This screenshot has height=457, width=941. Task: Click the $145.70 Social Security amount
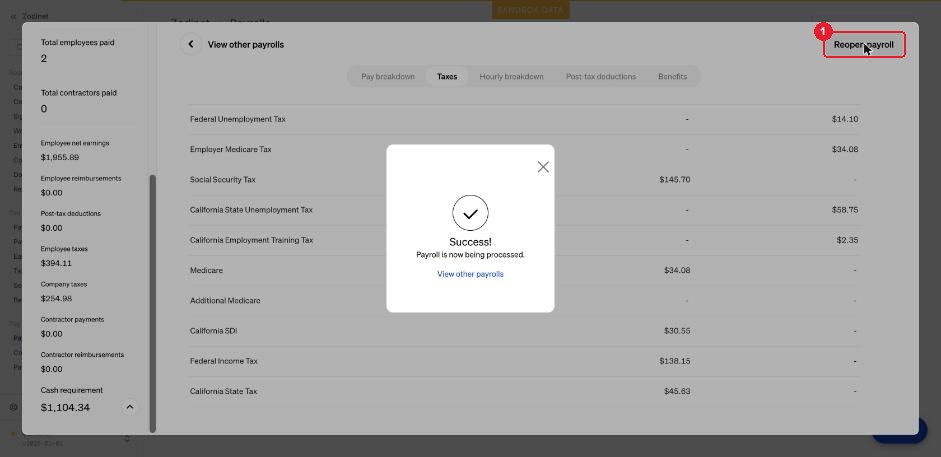675,179
